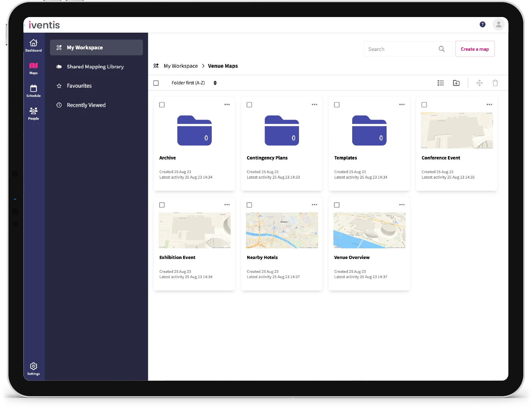The image size is (532, 408).
Task: Go to My Workspace breadcrumb link
Action: (x=181, y=66)
